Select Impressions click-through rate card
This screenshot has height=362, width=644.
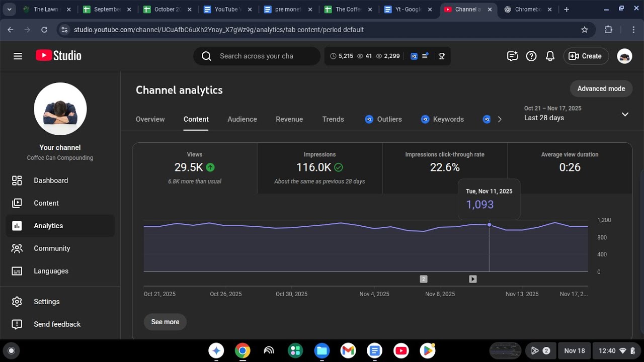pyautogui.click(x=445, y=168)
